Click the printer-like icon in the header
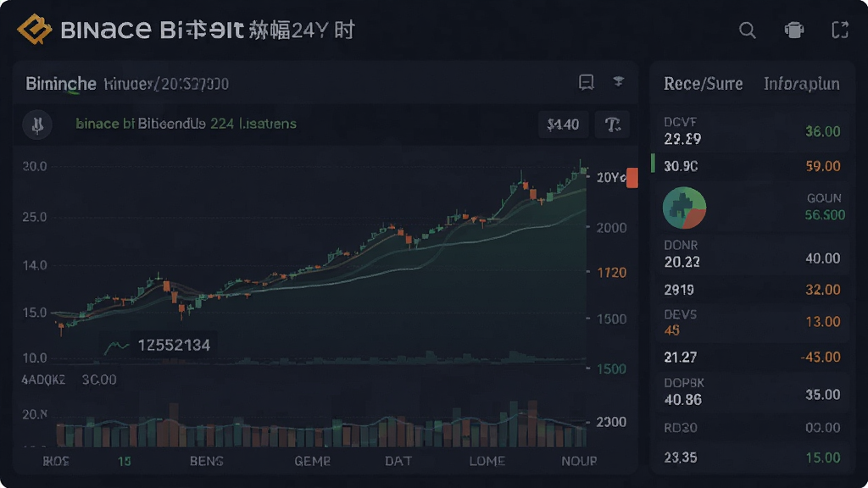 click(x=793, y=30)
